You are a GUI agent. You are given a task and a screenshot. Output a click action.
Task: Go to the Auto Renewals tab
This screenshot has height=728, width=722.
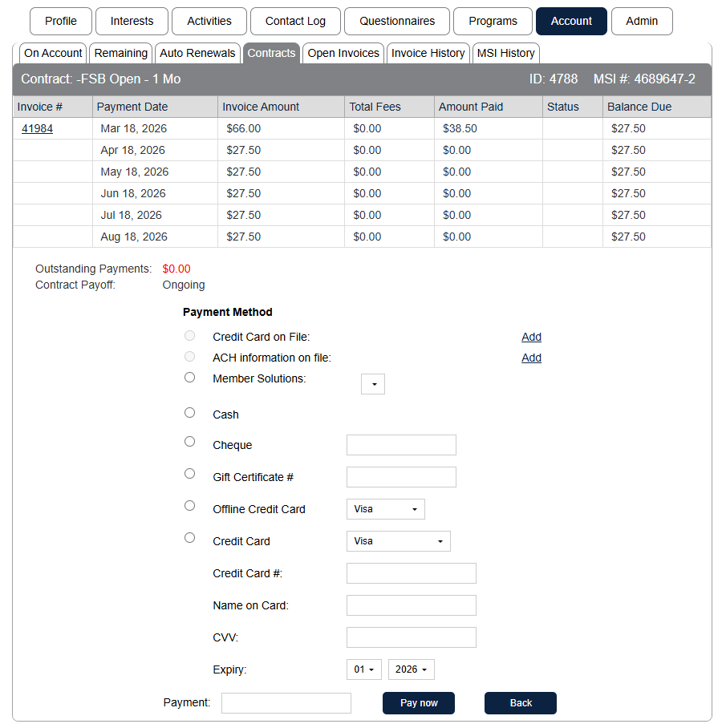[x=197, y=53]
